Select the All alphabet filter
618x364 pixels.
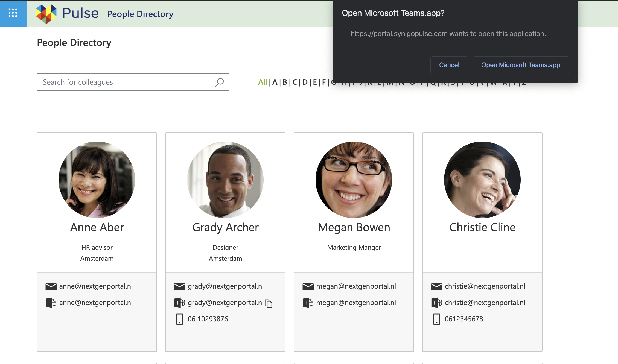[x=263, y=82]
